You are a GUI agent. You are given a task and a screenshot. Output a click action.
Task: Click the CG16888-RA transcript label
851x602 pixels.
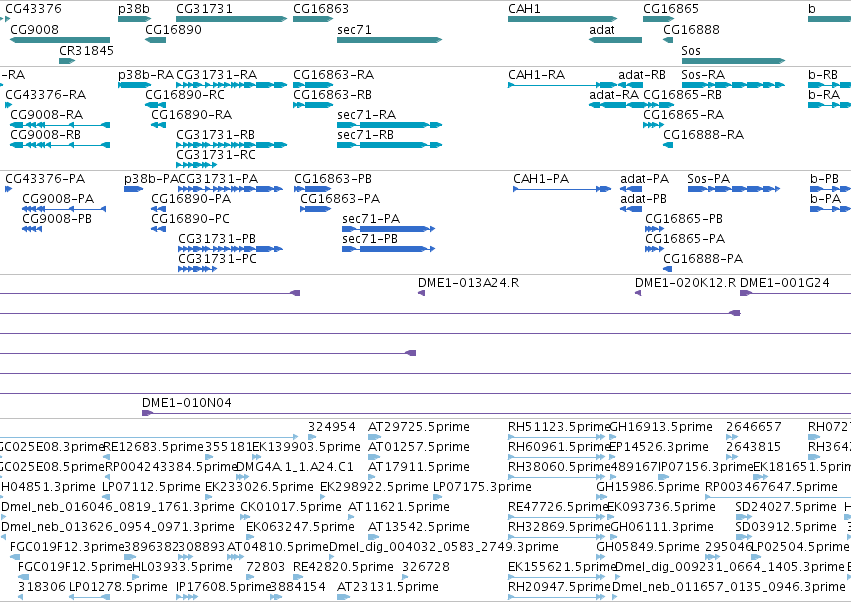pyautogui.click(x=703, y=135)
